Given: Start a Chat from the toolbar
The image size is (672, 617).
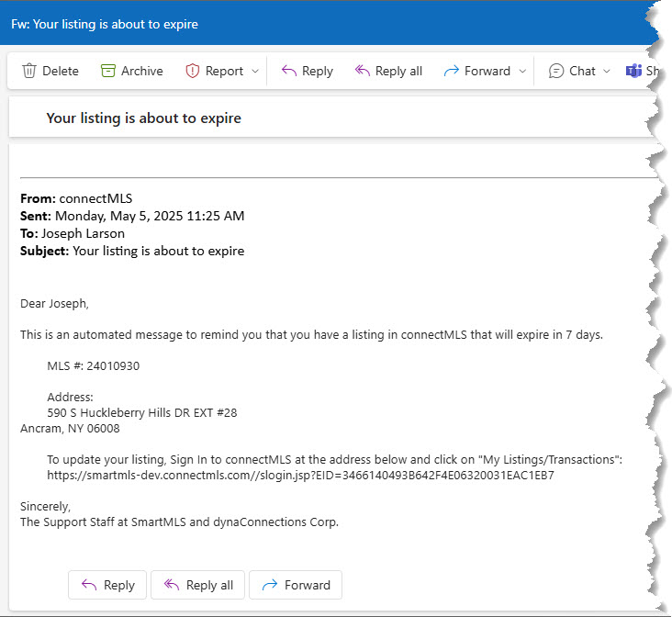Looking at the screenshot, I should click(x=572, y=71).
